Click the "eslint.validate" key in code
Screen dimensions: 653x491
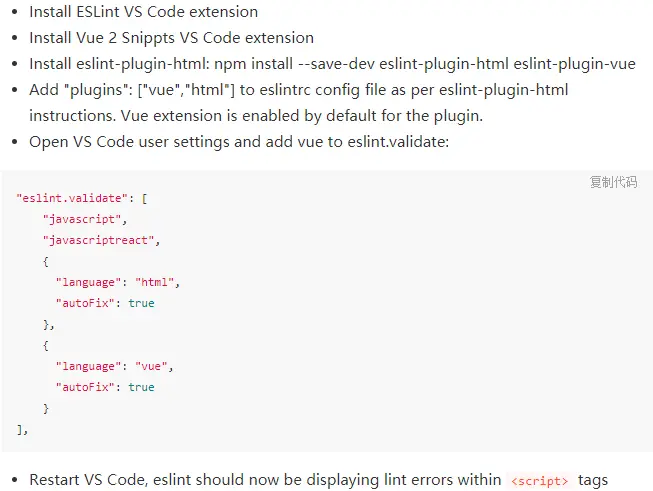[x=72, y=198]
